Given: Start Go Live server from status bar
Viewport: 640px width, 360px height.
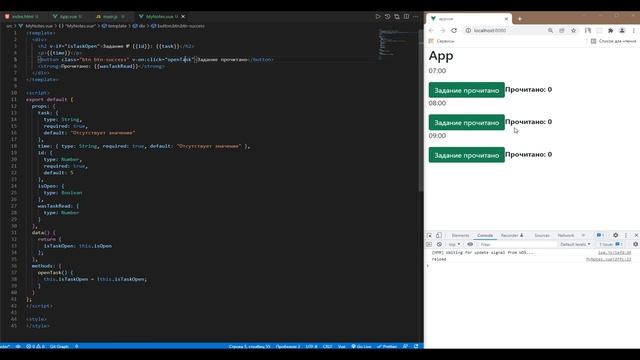Looking at the screenshot, I should (361, 346).
